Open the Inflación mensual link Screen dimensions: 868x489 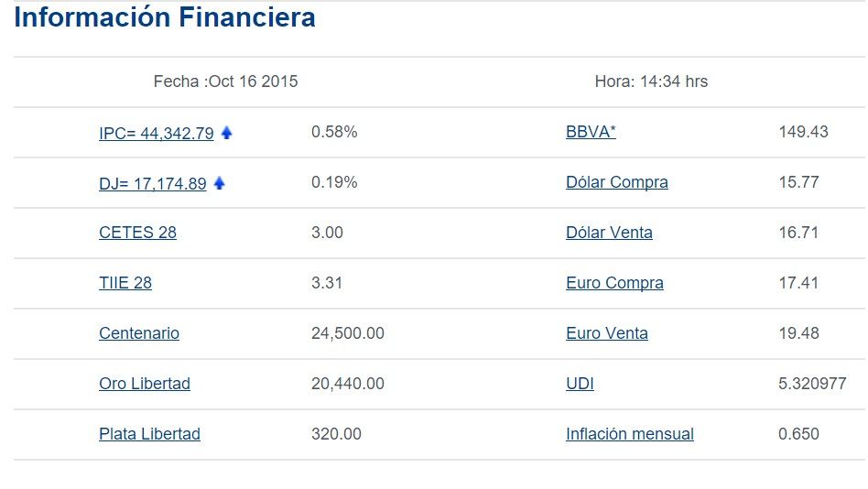point(629,434)
